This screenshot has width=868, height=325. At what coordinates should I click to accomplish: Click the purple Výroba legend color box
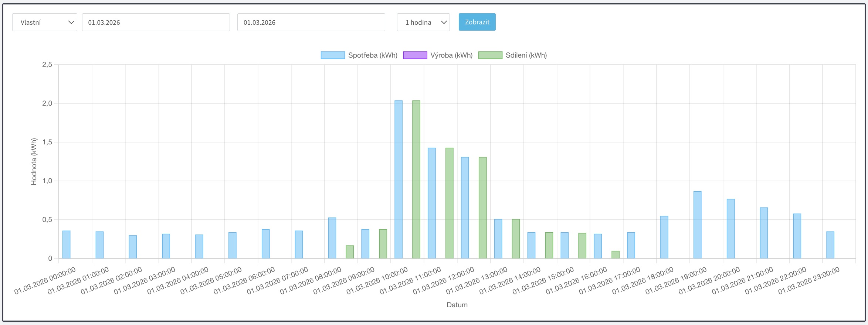tap(415, 55)
